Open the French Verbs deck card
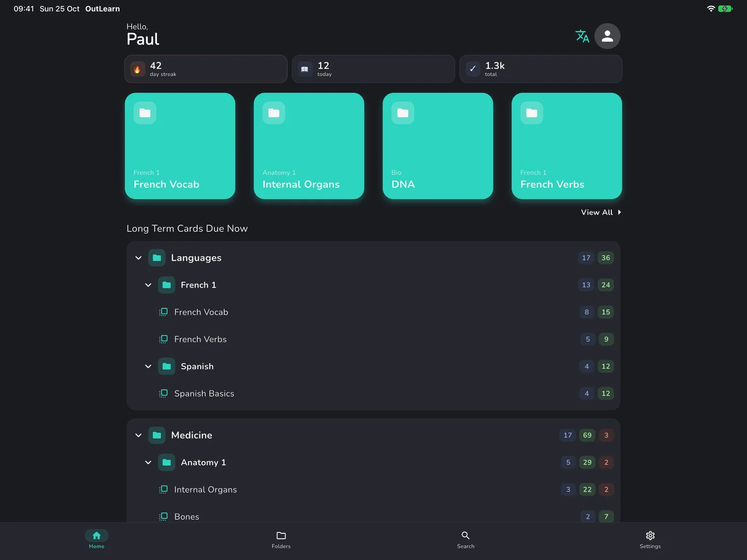 (x=567, y=146)
